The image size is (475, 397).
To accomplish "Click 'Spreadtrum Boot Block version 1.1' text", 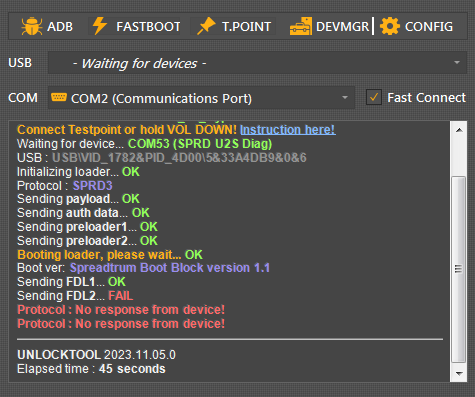I will (170, 268).
